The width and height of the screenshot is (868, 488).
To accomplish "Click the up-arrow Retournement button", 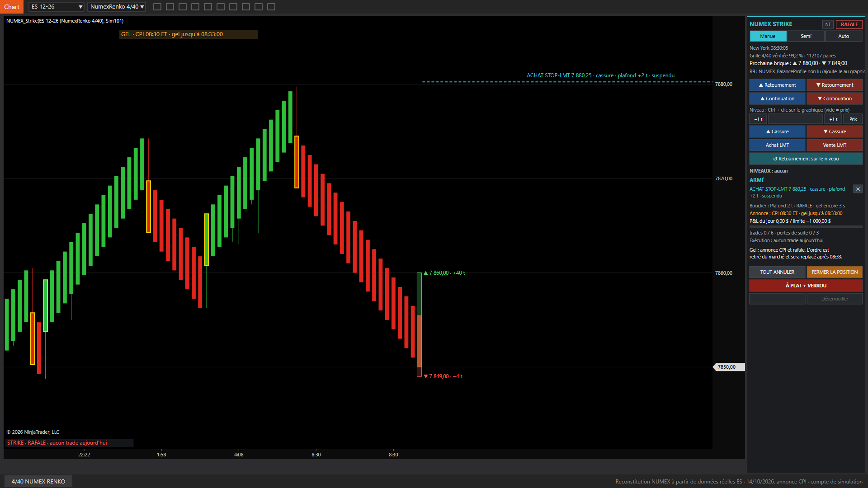I will click(x=777, y=85).
